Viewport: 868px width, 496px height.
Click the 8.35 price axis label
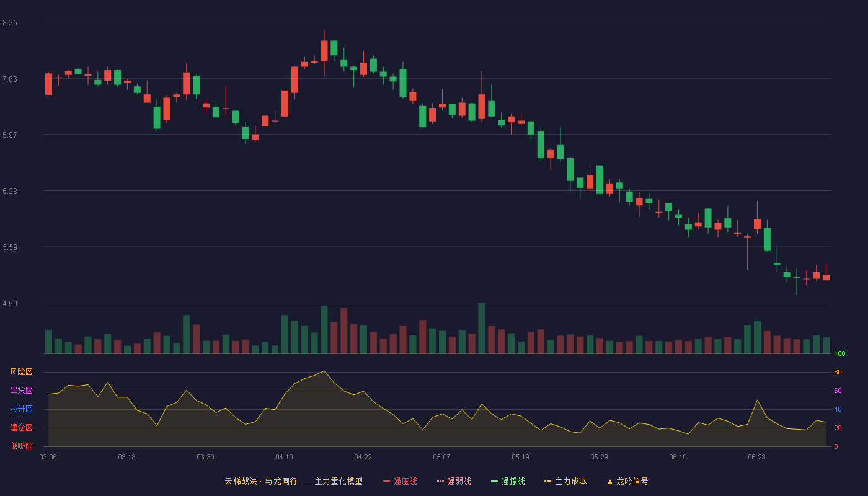(10, 23)
